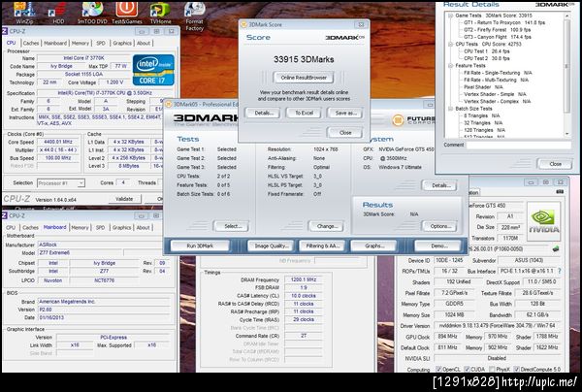
Task: Close the 3DMark Score dialog via Close button
Action: pyautogui.click(x=345, y=133)
